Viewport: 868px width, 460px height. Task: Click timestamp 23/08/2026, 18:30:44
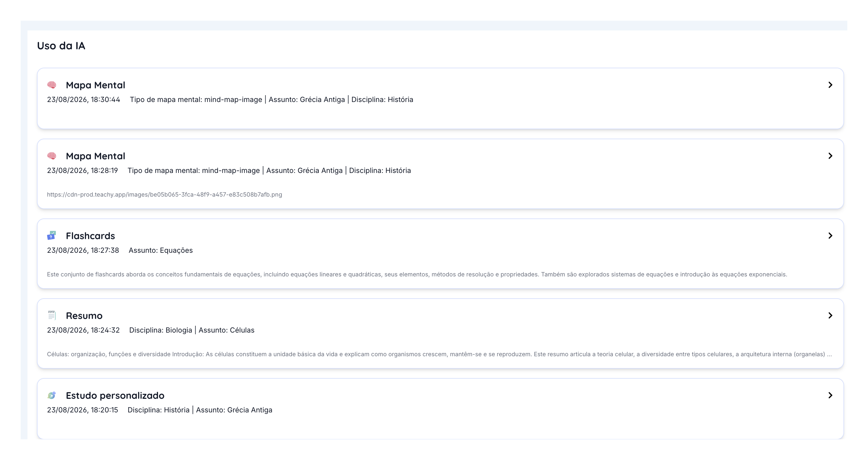click(x=84, y=100)
